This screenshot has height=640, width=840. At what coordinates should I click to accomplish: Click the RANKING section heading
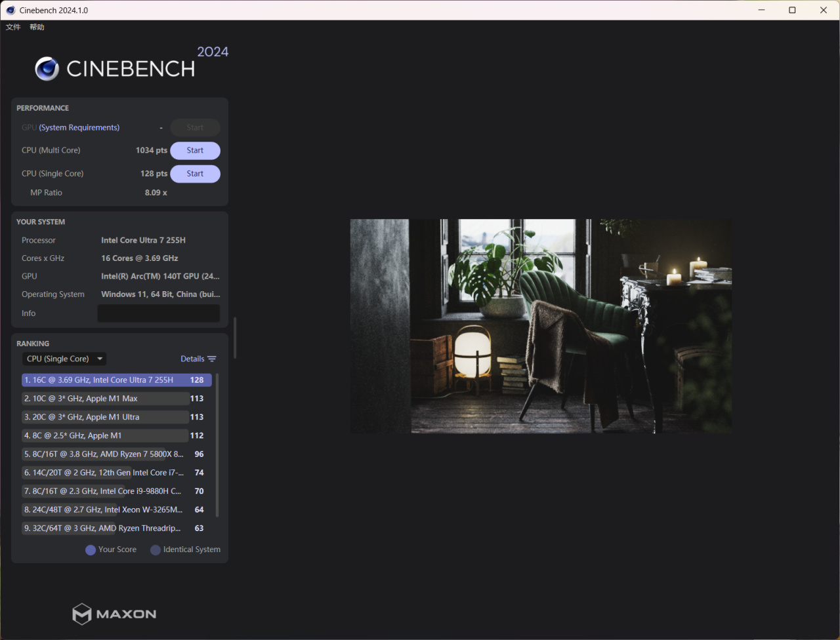33,344
